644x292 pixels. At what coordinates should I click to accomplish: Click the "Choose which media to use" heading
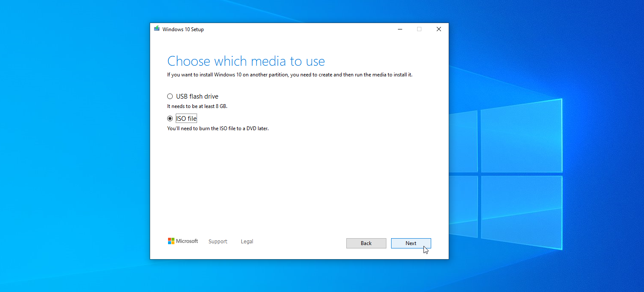246,61
